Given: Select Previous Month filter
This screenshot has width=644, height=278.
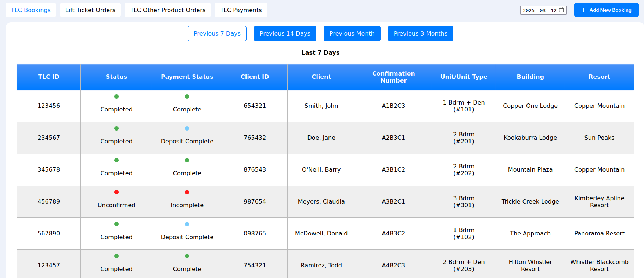Looking at the screenshot, I should click(x=352, y=33).
